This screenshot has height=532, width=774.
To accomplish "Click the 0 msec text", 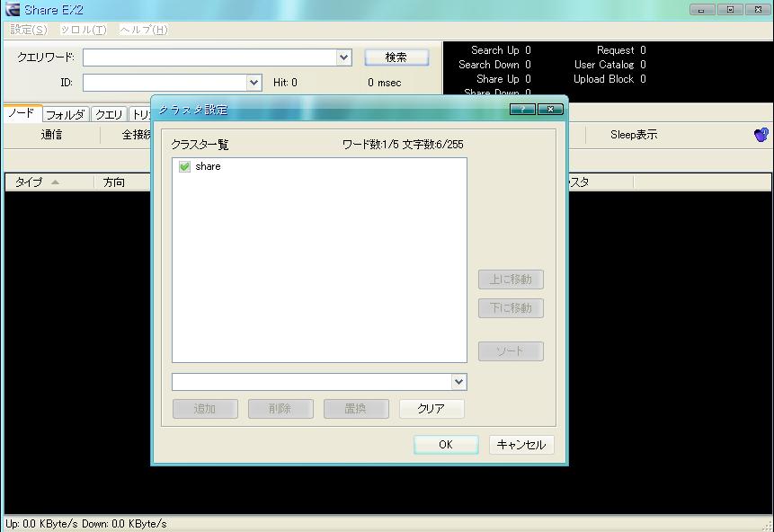I will point(385,83).
